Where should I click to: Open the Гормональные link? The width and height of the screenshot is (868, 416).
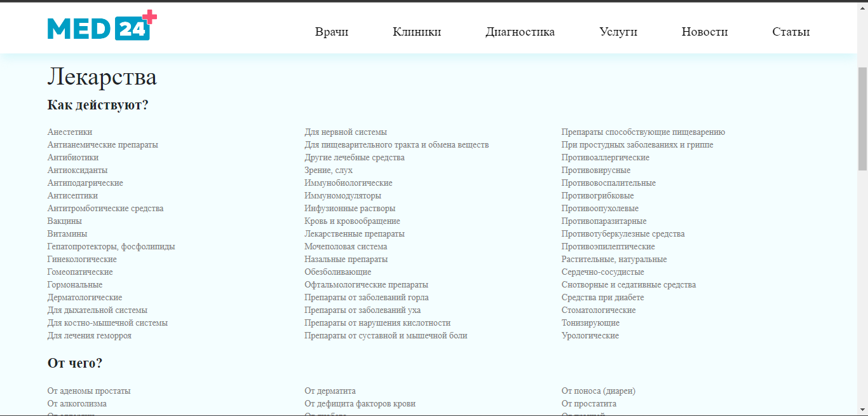coord(75,285)
